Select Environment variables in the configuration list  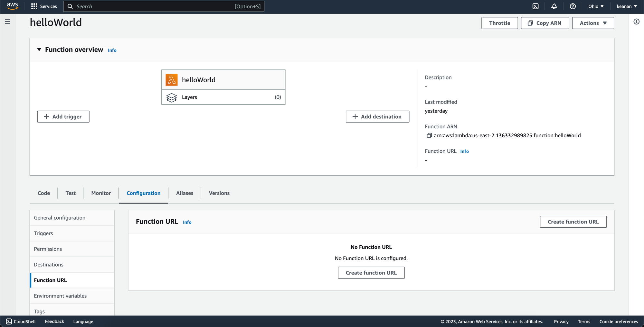(72, 296)
